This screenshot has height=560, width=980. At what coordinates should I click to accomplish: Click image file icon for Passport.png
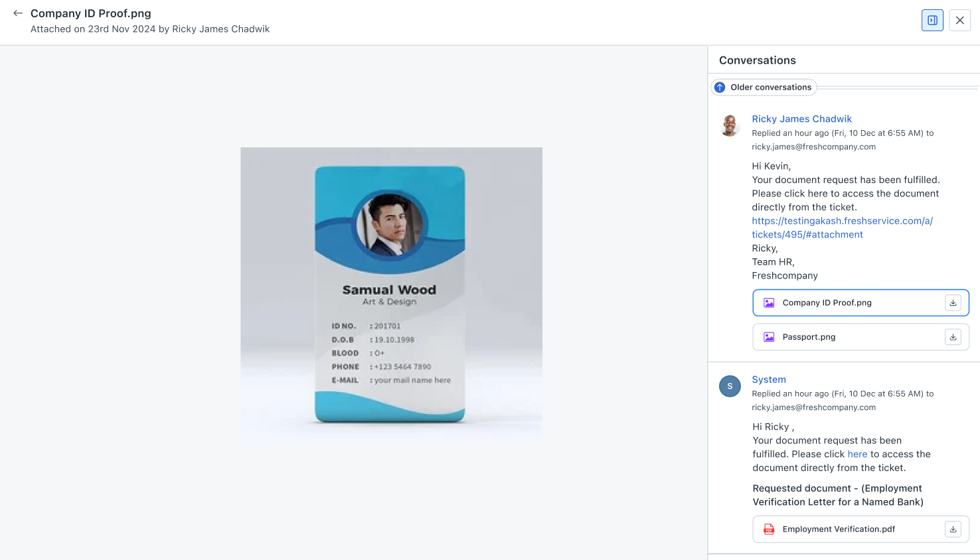pyautogui.click(x=769, y=337)
